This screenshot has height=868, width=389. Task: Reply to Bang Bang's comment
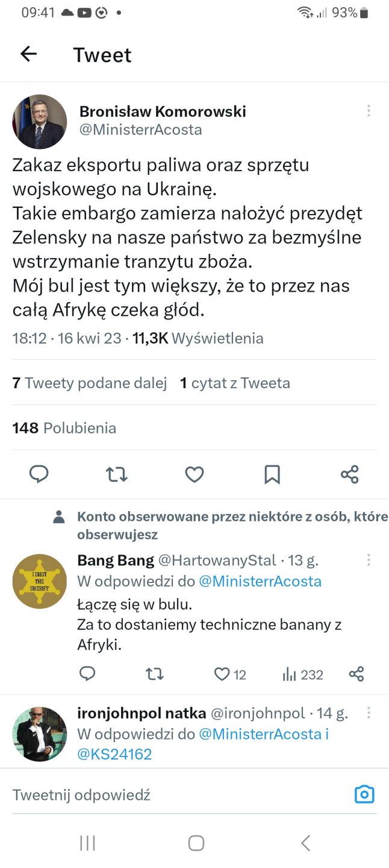click(88, 674)
